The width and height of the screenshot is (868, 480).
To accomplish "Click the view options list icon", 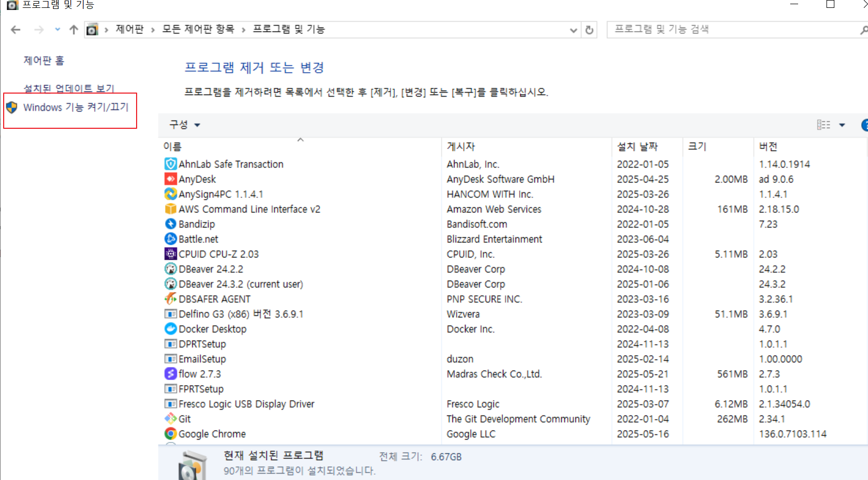I will pyautogui.click(x=823, y=125).
